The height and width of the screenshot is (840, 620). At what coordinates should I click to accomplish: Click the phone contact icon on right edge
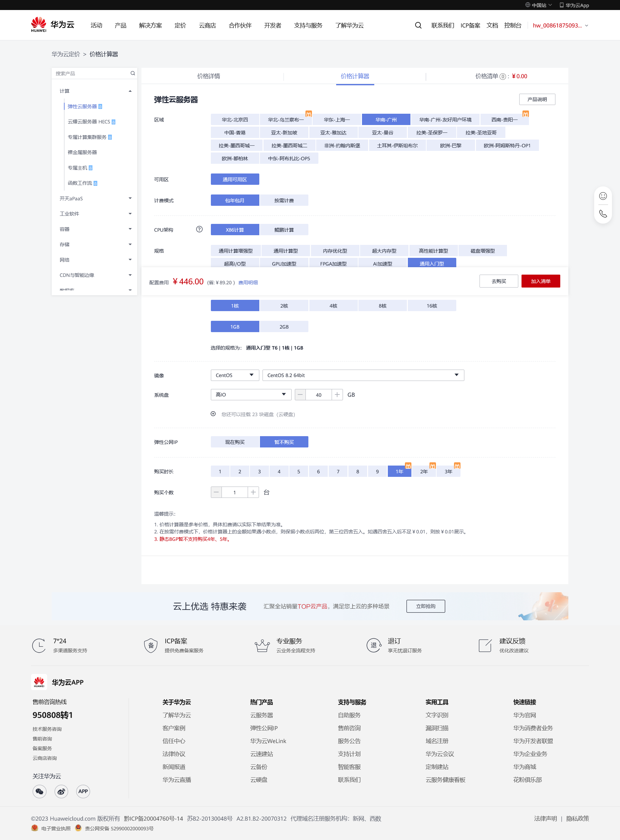tap(603, 213)
